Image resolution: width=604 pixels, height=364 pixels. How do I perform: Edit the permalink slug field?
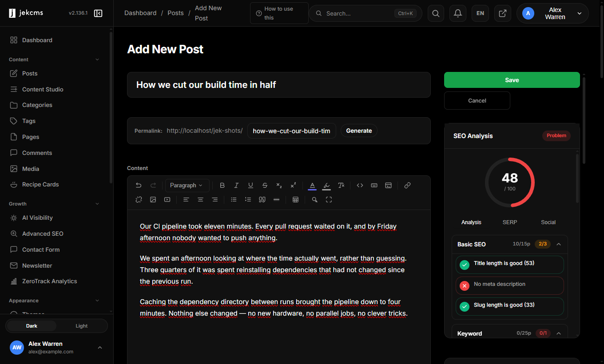292,131
